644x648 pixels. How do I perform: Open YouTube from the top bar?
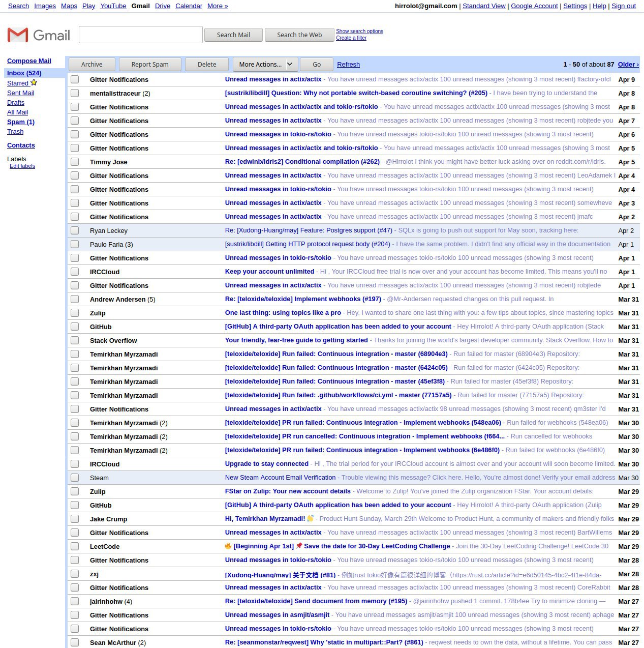[x=113, y=6]
